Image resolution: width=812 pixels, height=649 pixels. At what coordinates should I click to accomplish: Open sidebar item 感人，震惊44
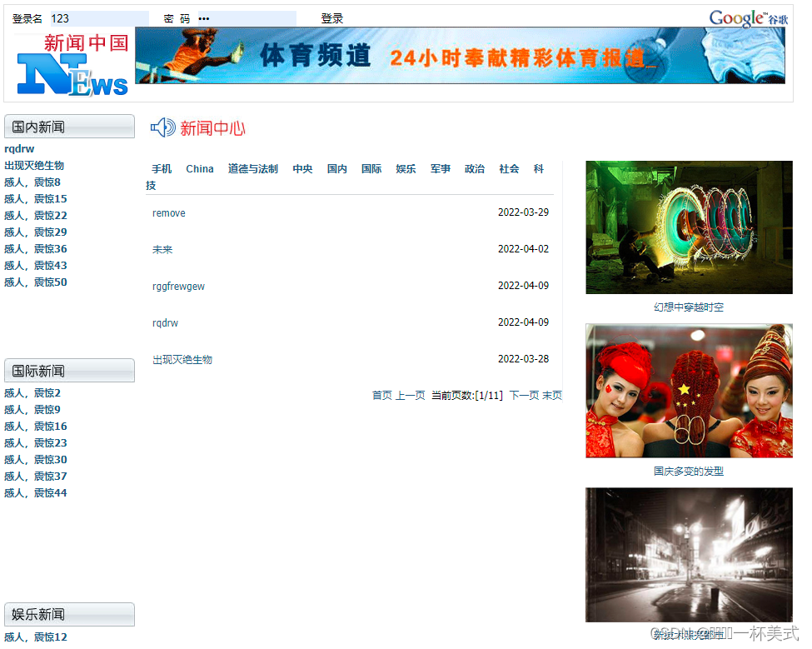[36, 493]
